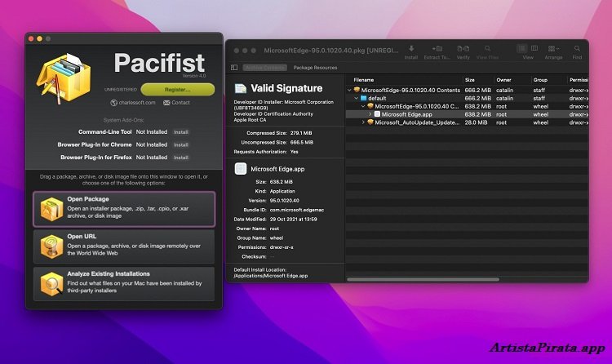Switch to column view mode icon

[x=534, y=48]
